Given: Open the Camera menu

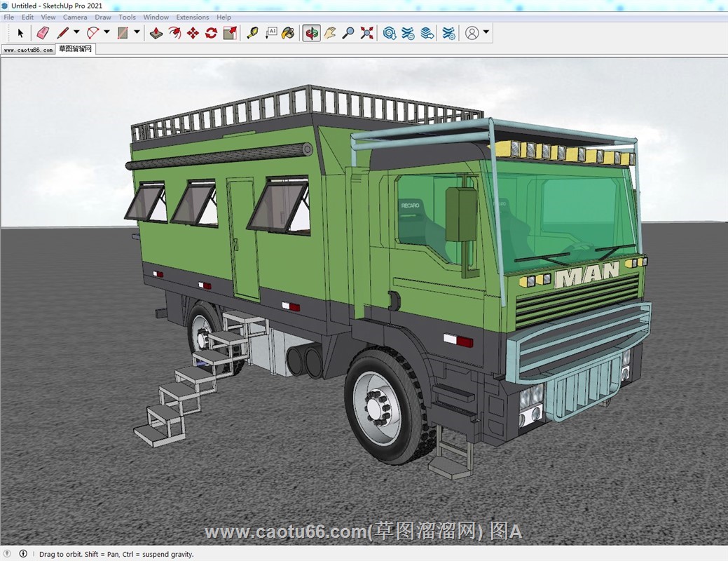Looking at the screenshot, I should (75, 18).
